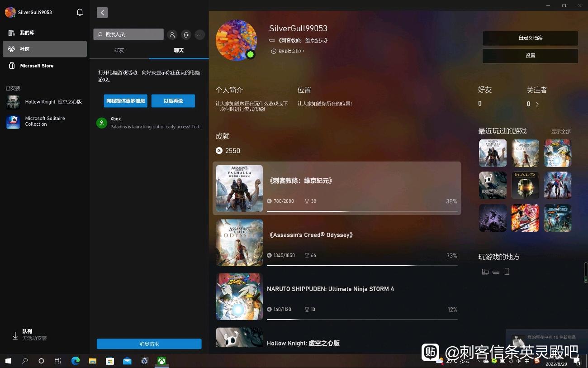Click the SilverGull99053 profile picture
This screenshot has width=588, height=368.
tap(236, 40)
